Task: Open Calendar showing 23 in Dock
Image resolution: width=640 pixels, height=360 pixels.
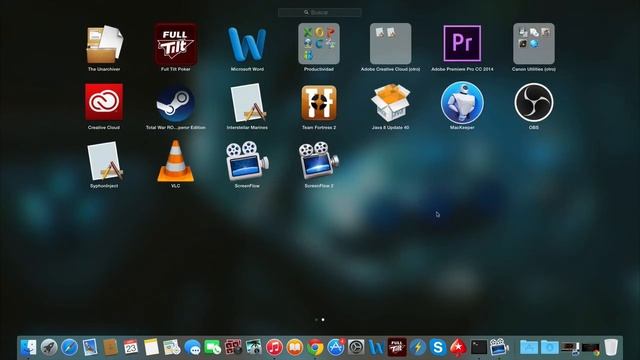Action: pos(131,347)
